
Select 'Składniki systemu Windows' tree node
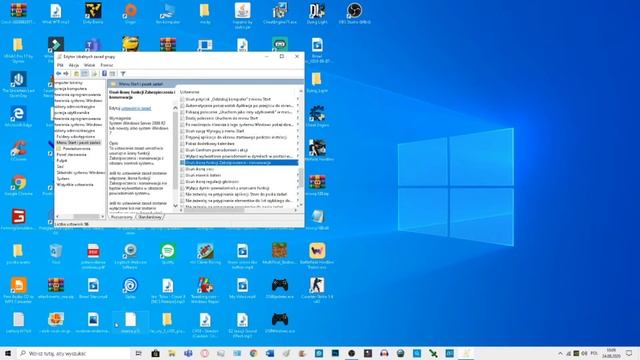coord(80,172)
